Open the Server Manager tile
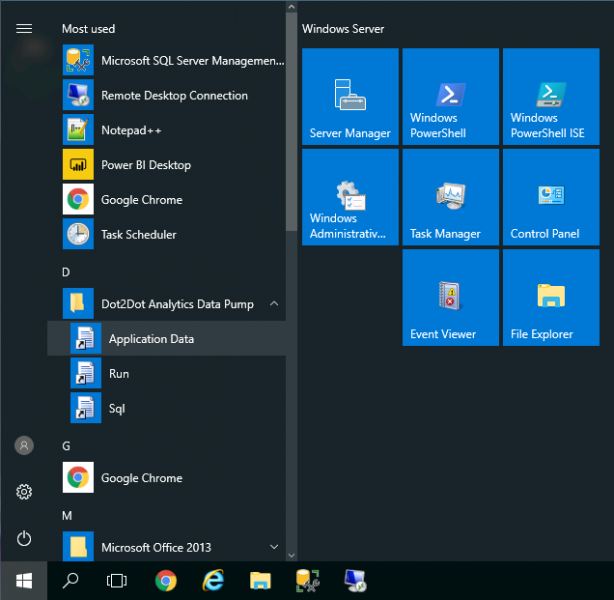The image size is (614, 600). [x=350, y=96]
